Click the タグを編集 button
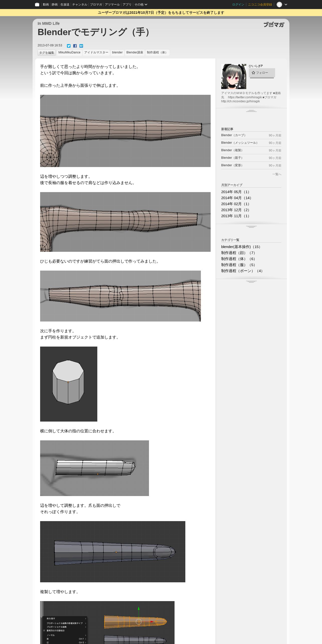The width and height of the screenshot is (322, 644). (x=47, y=53)
